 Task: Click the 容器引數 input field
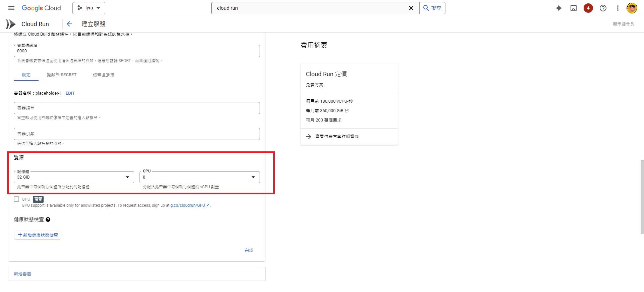tap(137, 134)
